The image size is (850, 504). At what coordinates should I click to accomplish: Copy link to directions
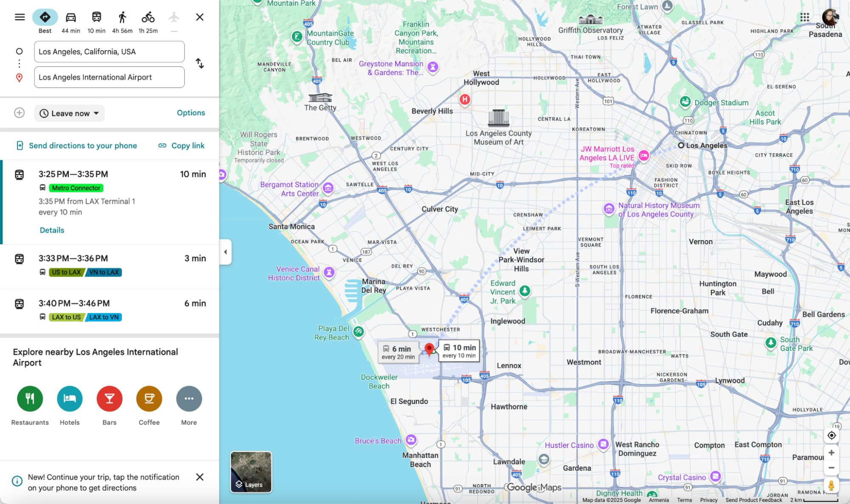[x=182, y=145]
